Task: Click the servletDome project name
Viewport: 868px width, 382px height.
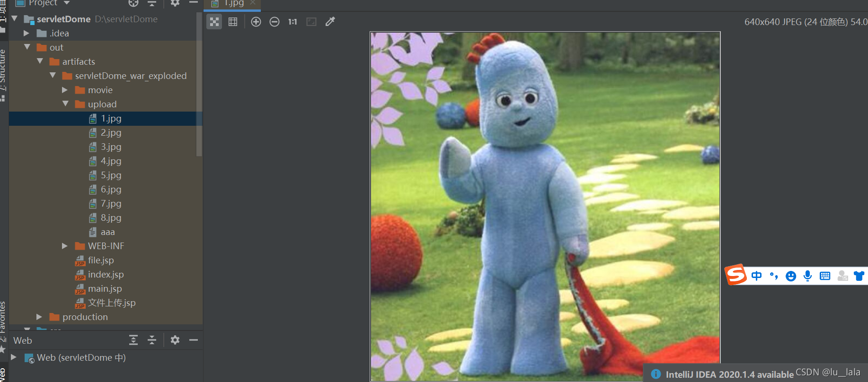Action: (64, 19)
